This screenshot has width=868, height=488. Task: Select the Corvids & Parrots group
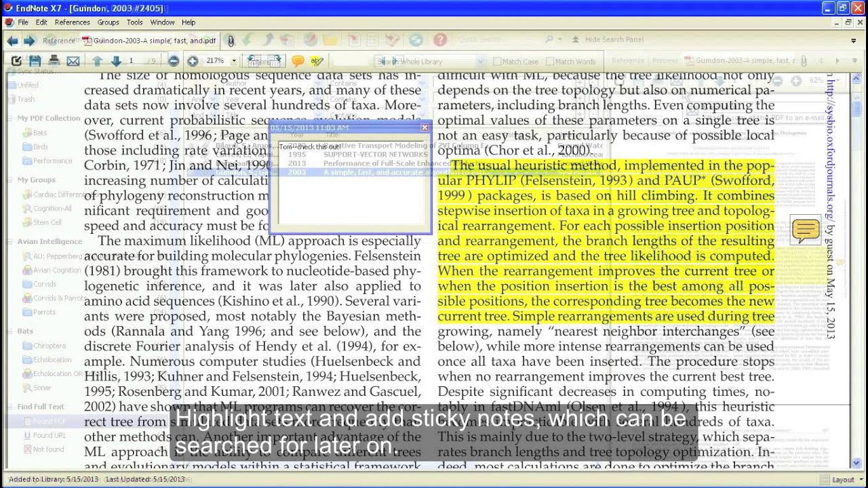54,298
